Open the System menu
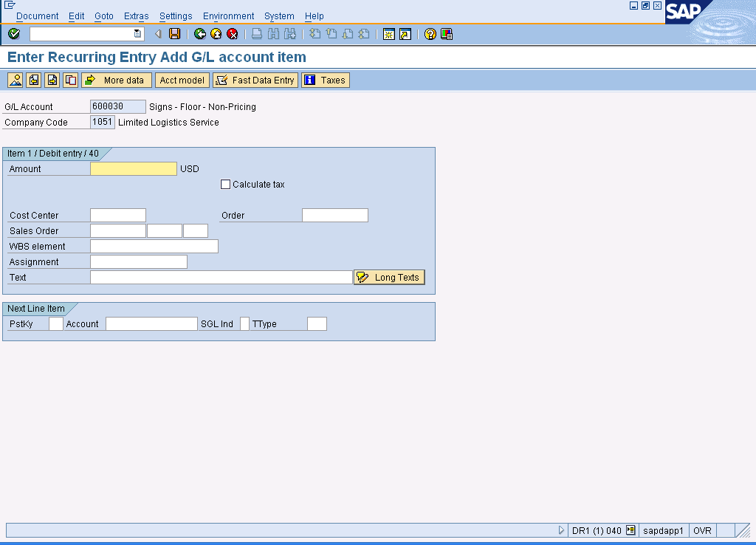 (x=279, y=16)
